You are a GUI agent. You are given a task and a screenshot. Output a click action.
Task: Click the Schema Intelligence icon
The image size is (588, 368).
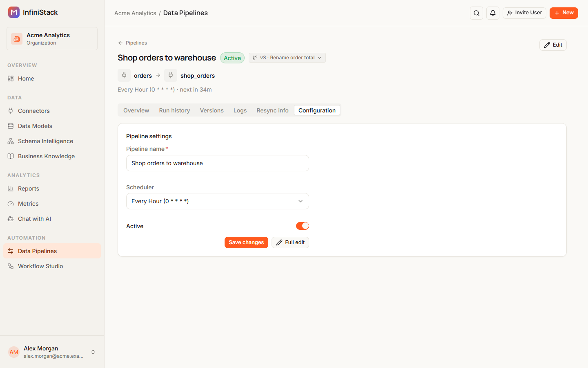tap(11, 141)
